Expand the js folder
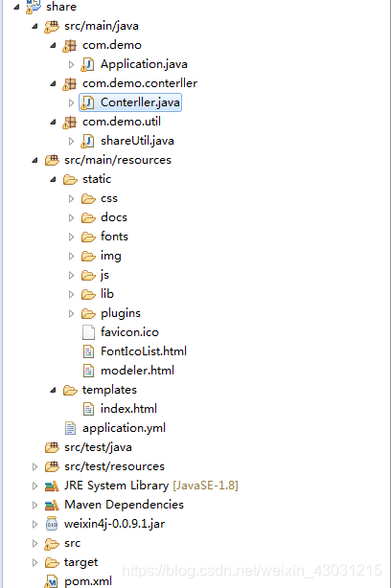 71,275
